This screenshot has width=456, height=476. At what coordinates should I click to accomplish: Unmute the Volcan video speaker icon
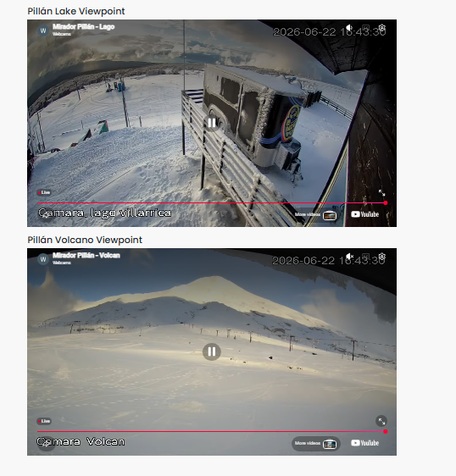(350, 257)
